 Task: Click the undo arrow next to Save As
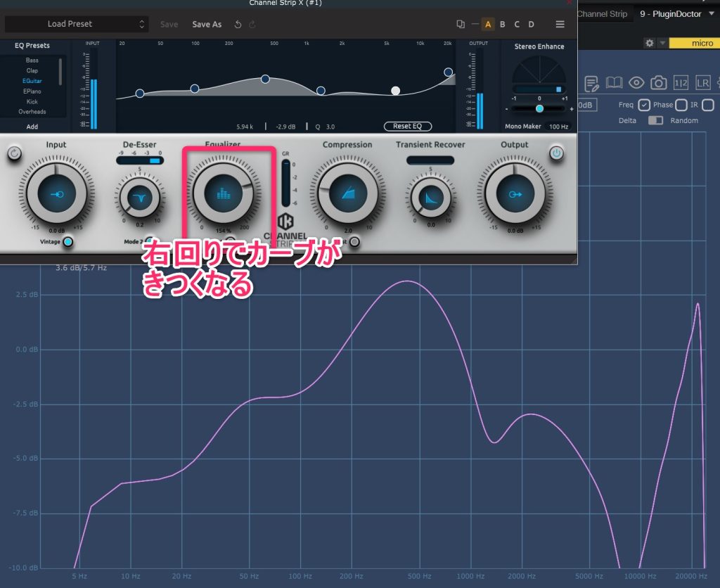pos(238,24)
